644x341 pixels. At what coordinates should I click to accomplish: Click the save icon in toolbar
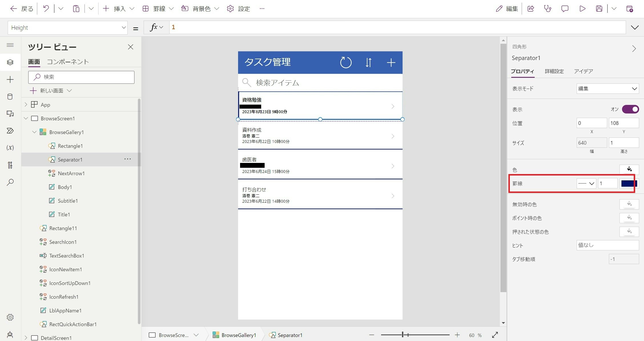point(599,9)
